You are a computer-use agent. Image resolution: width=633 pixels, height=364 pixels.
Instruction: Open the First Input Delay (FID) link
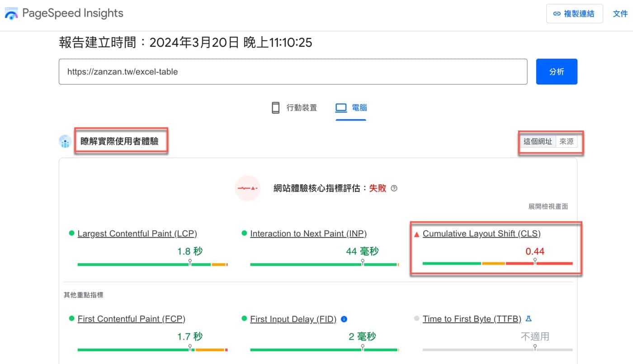(293, 319)
